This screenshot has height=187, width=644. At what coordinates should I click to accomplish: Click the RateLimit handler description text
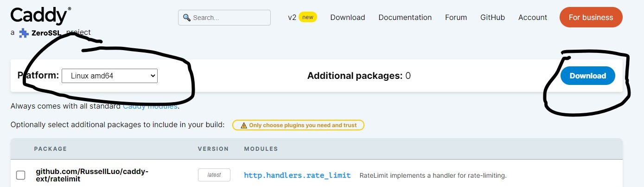pos(433,175)
